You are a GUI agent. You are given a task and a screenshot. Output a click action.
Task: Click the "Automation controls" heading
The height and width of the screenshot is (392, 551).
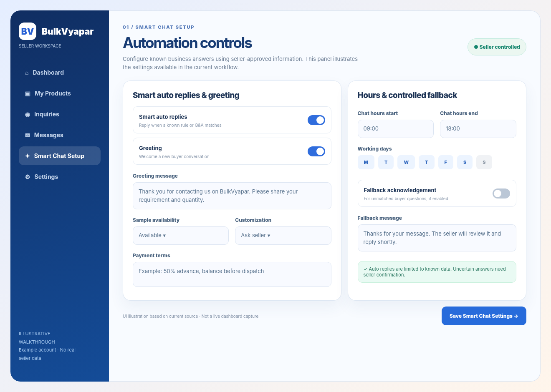(x=187, y=43)
